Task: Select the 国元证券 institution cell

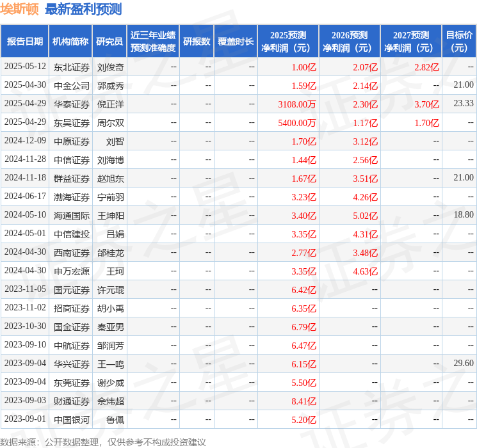Action: tap(72, 290)
